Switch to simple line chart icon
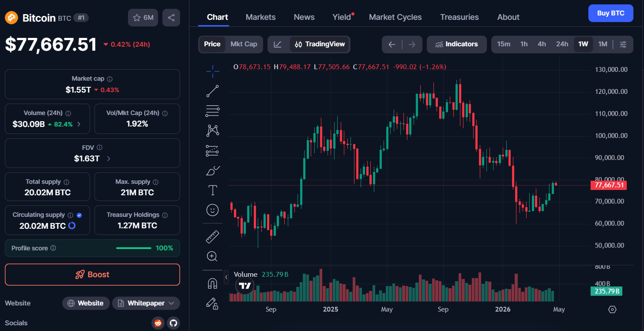This screenshot has height=331, width=644. (278, 45)
